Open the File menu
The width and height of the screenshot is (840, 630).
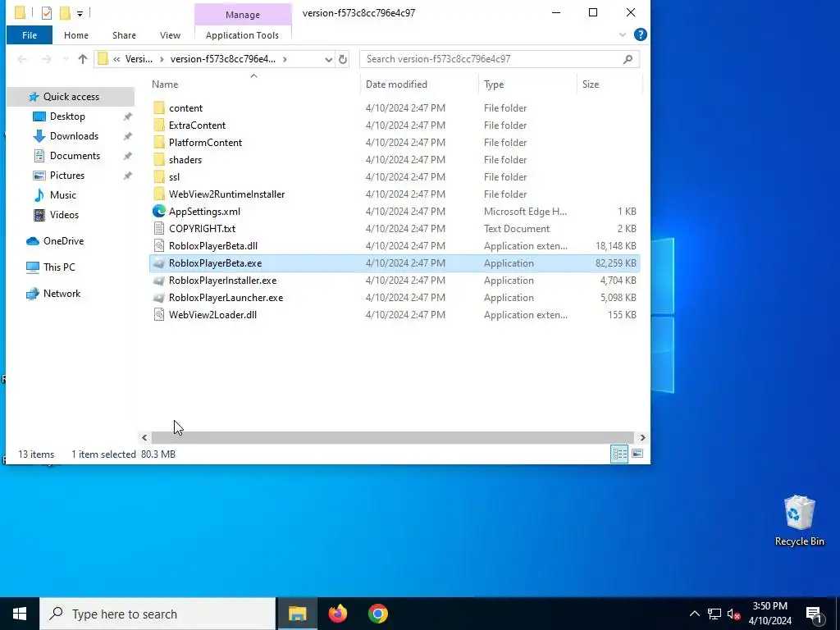click(30, 35)
